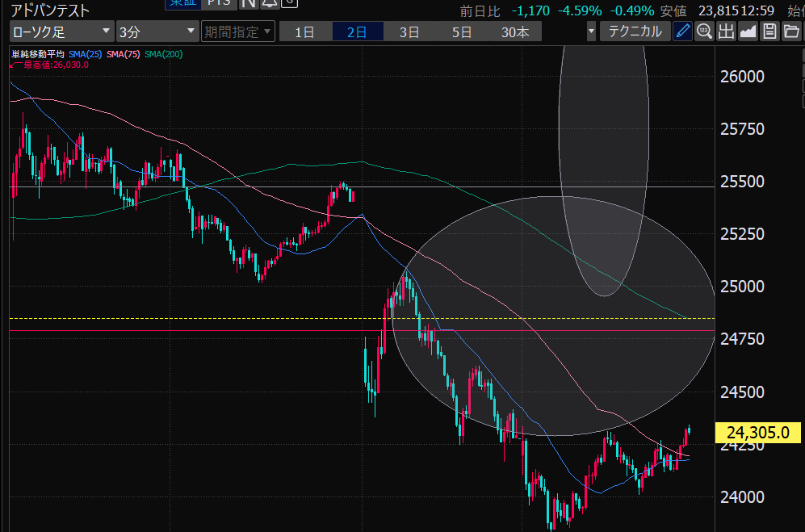
Task: Click the area chart icon
Action: [x=748, y=31]
